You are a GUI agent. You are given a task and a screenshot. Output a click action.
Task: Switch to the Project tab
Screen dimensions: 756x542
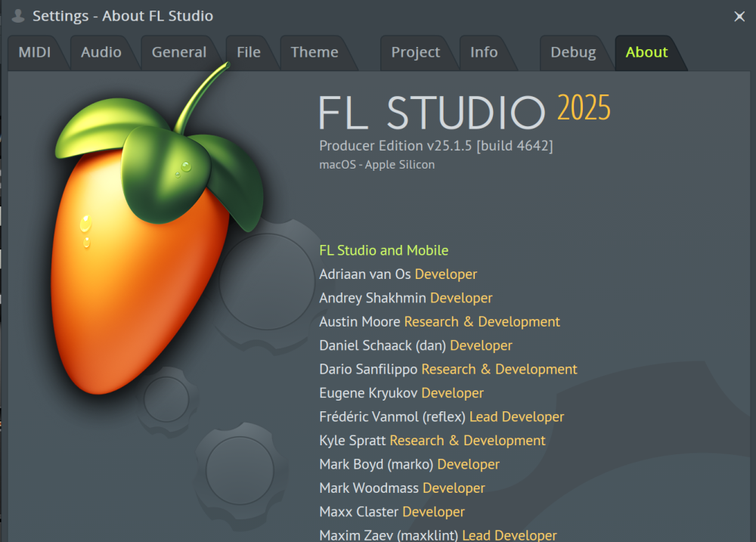pos(416,53)
